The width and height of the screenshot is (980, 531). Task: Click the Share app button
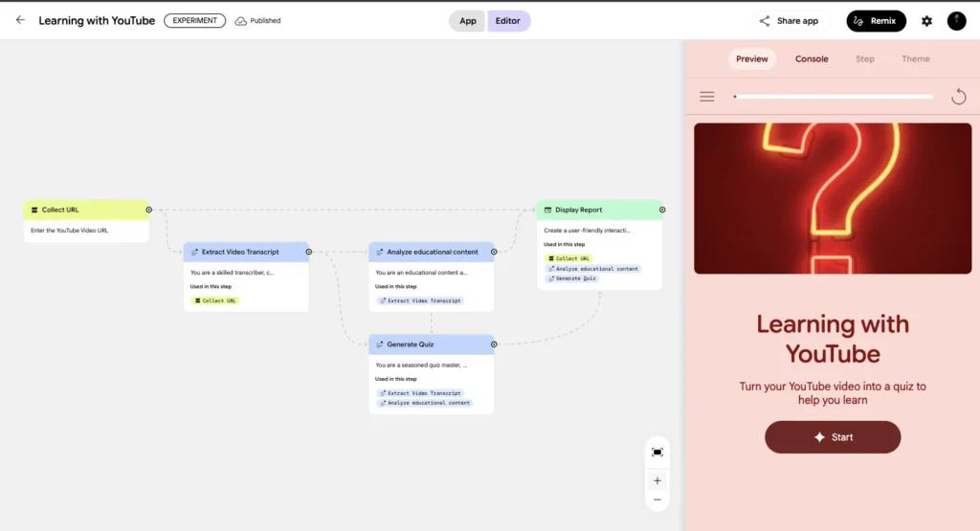[x=790, y=21]
